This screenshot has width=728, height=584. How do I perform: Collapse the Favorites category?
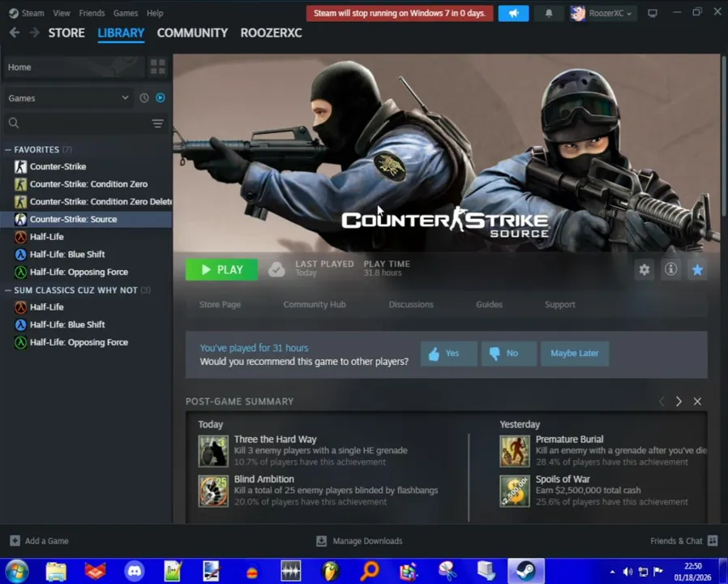coord(8,149)
